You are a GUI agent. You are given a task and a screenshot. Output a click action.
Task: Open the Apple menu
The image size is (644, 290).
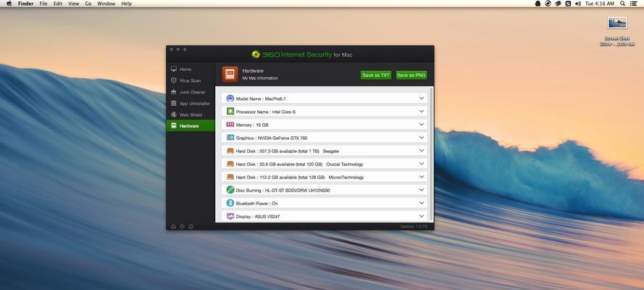click(x=9, y=4)
